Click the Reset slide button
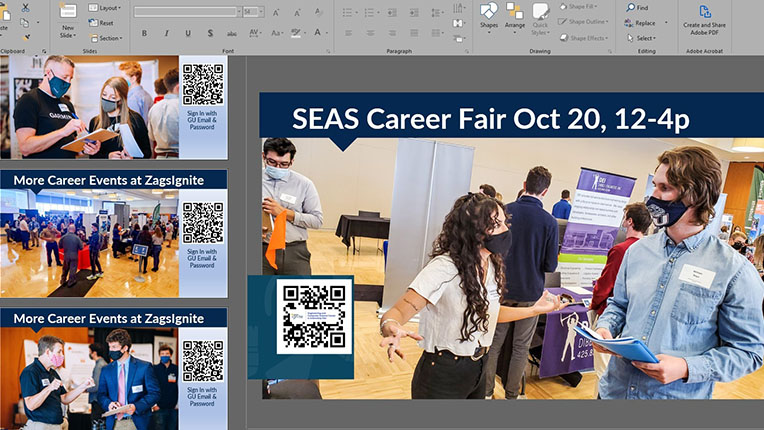764x430 pixels. pyautogui.click(x=102, y=22)
